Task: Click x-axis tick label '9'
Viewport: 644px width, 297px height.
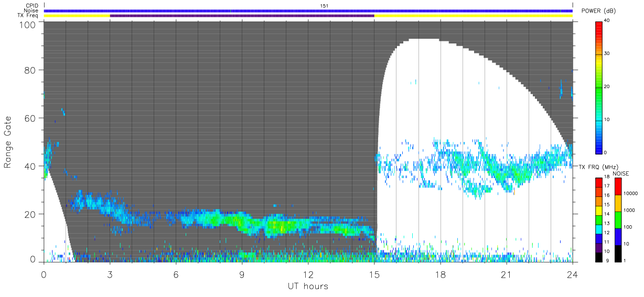Action: coord(242,274)
